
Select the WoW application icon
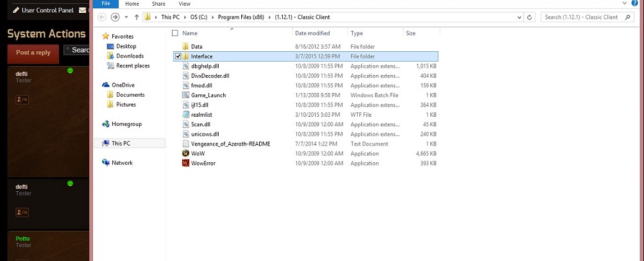(185, 153)
